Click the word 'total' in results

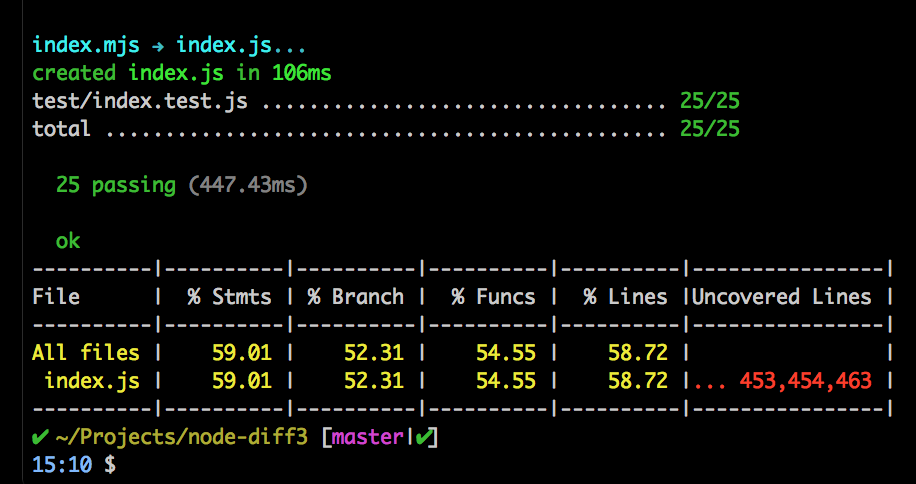[x=61, y=128]
